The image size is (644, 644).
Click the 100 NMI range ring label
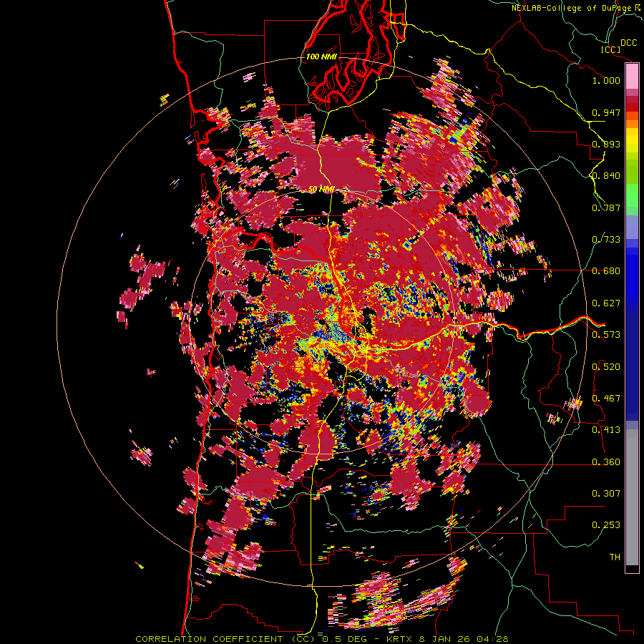(321, 57)
